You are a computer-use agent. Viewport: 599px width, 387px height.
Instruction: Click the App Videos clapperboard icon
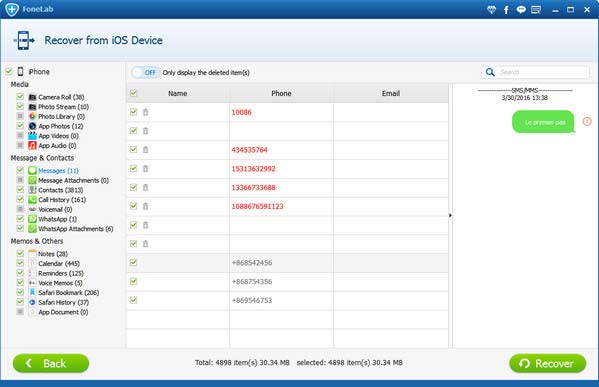pyautogui.click(x=32, y=136)
